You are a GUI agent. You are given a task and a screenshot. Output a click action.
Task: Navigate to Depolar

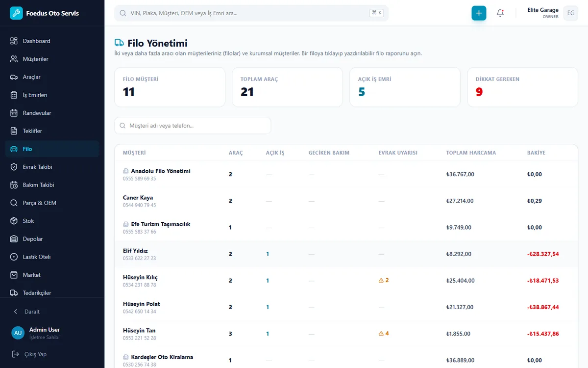[x=52, y=239]
